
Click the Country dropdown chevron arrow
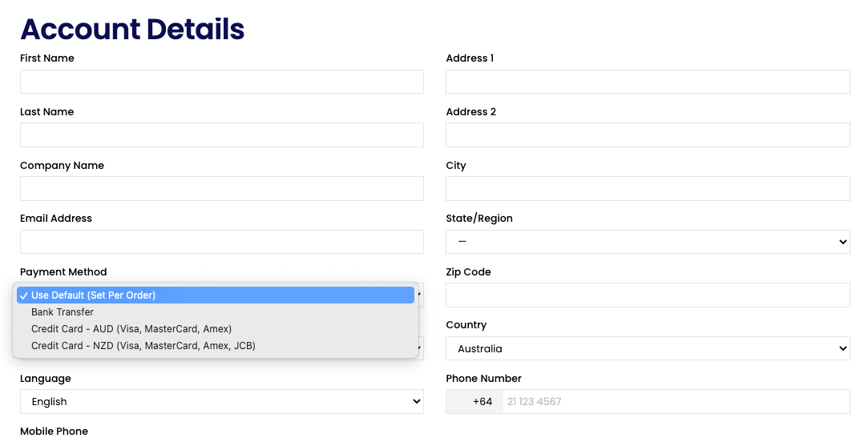[842, 348]
